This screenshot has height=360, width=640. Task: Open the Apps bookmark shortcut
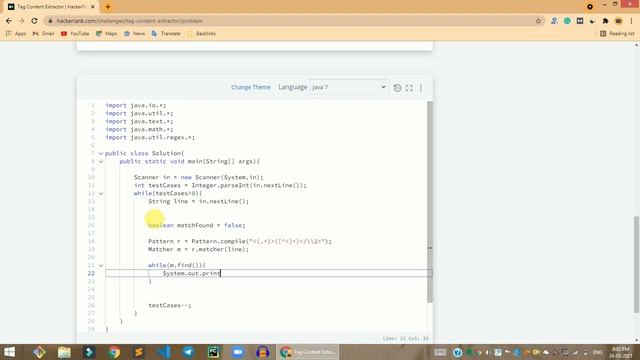16,33
